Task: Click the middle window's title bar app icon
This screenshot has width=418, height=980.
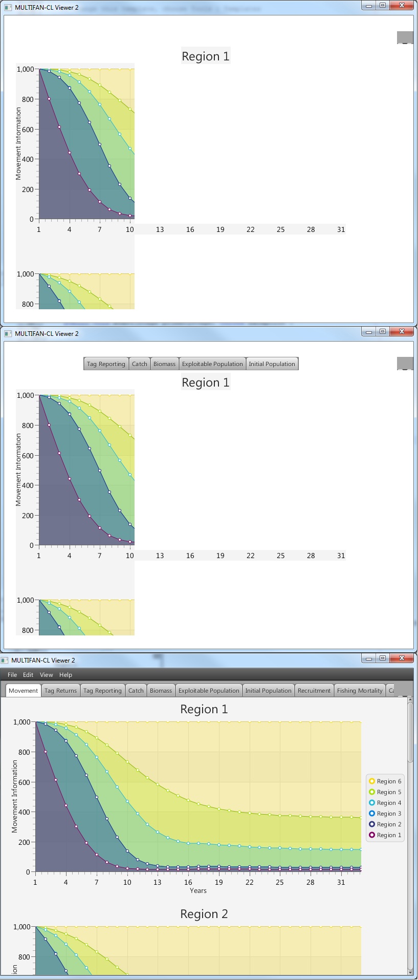Action: point(8,333)
